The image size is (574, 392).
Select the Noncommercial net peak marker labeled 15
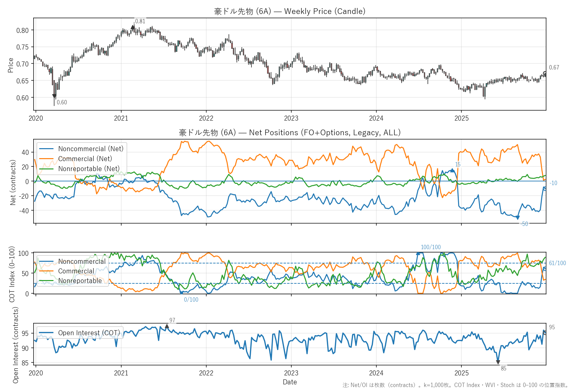(x=452, y=170)
